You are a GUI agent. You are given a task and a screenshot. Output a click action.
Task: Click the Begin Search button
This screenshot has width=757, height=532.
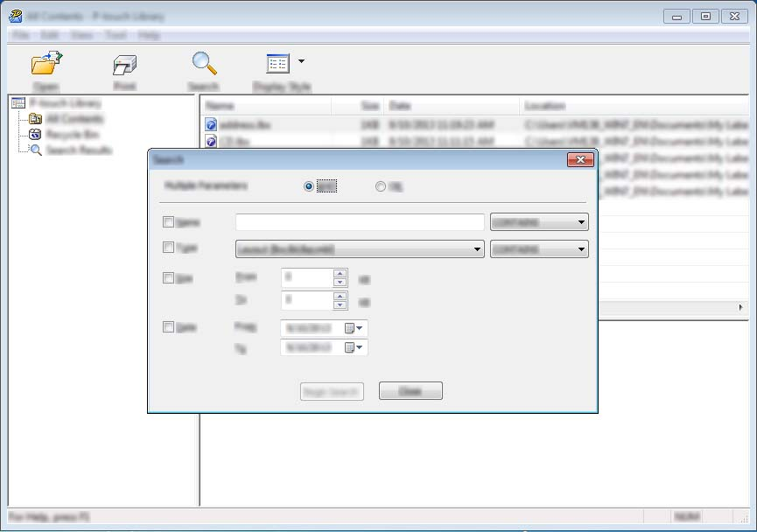332,391
